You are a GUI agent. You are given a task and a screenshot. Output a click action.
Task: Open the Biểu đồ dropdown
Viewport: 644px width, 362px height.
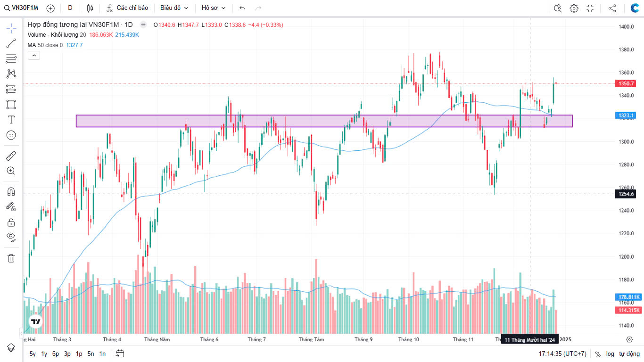click(x=174, y=8)
